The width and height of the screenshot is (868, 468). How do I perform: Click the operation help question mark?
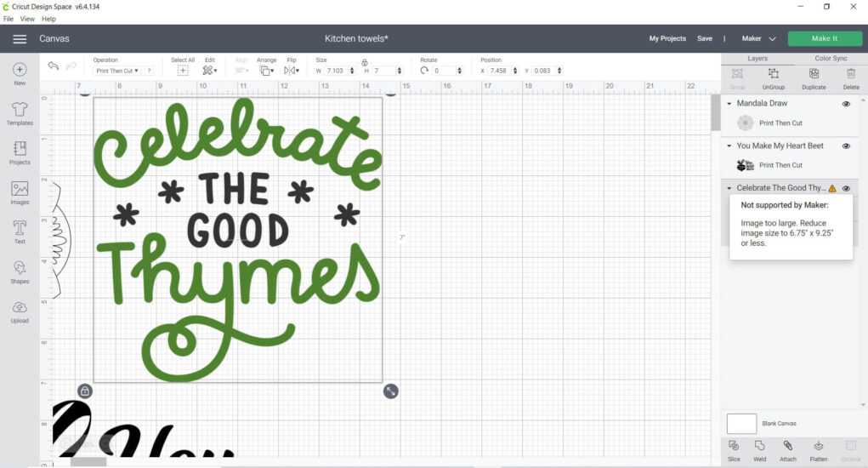pos(149,71)
